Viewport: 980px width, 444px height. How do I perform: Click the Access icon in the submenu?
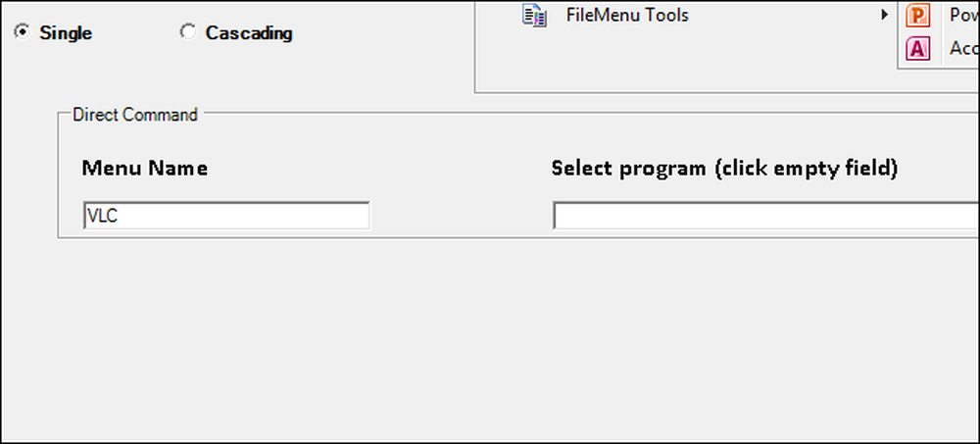tap(917, 48)
